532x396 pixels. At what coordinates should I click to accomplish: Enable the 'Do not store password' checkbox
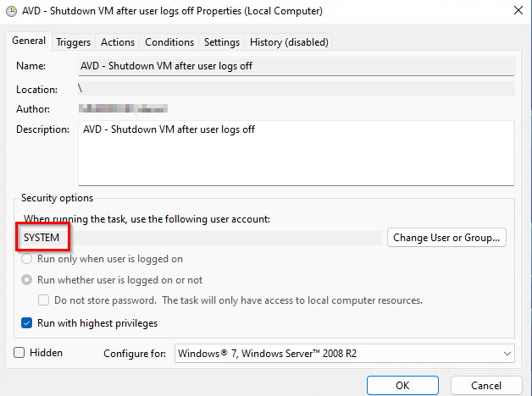click(x=44, y=300)
